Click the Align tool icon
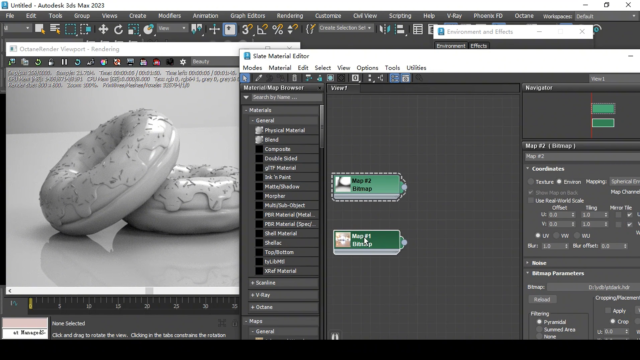Screen dimensions: 640x360 [400, 29]
